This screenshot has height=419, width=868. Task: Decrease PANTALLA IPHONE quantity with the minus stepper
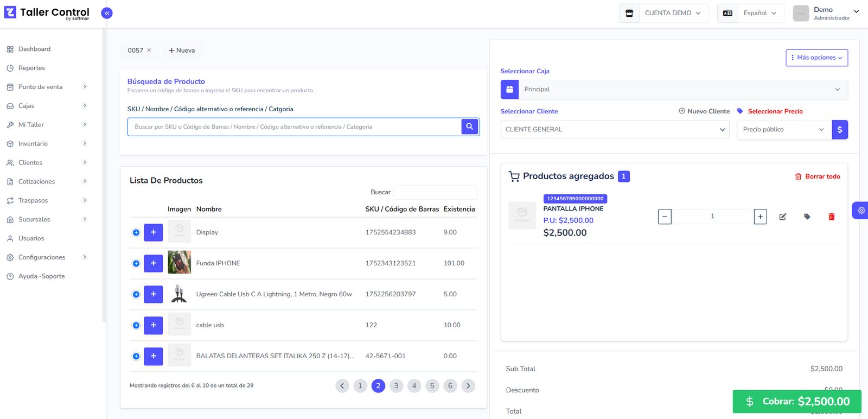[665, 217]
